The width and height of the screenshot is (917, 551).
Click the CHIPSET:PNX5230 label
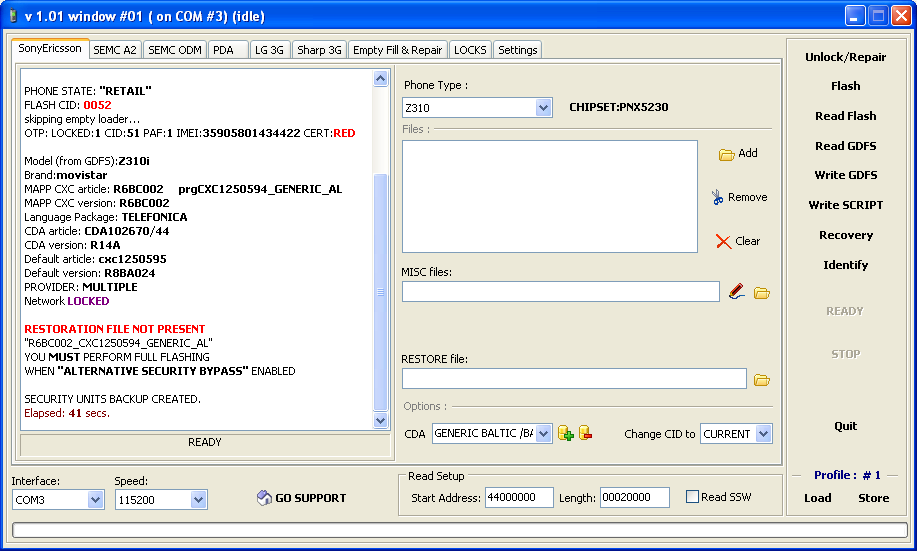(x=619, y=107)
